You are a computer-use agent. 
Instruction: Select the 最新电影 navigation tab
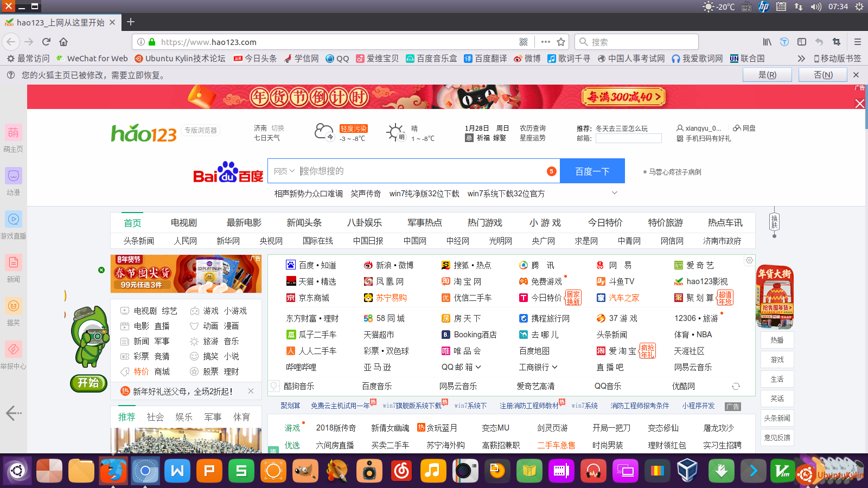244,223
